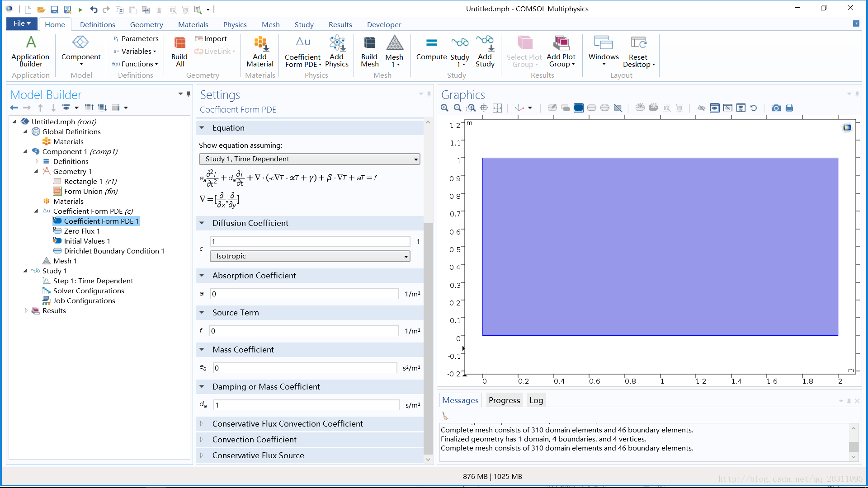The image size is (868, 488).
Task: Open the Physics ribbon tab
Action: (x=235, y=24)
